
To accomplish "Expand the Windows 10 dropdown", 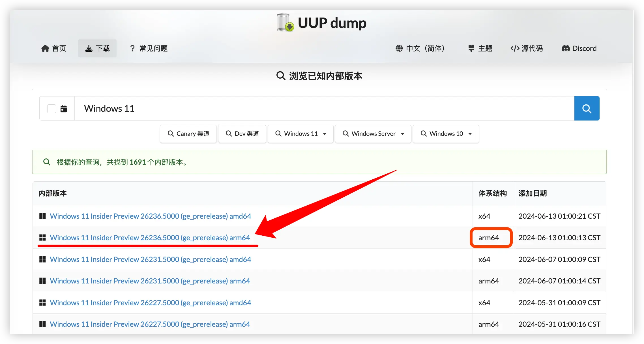I will coord(446,134).
